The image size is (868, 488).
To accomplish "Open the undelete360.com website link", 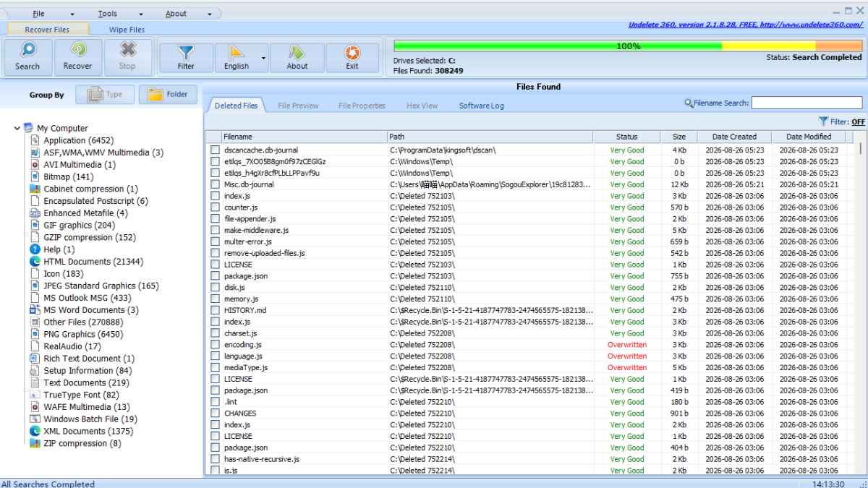I will (x=745, y=25).
